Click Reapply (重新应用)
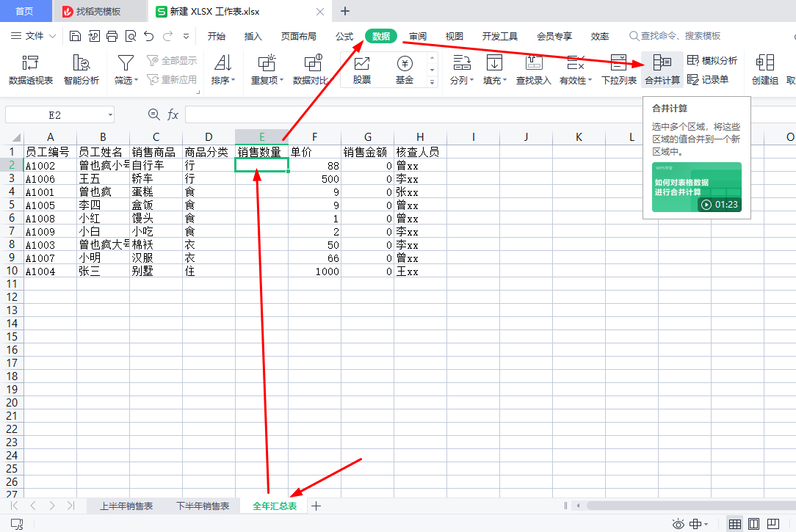 coord(172,80)
